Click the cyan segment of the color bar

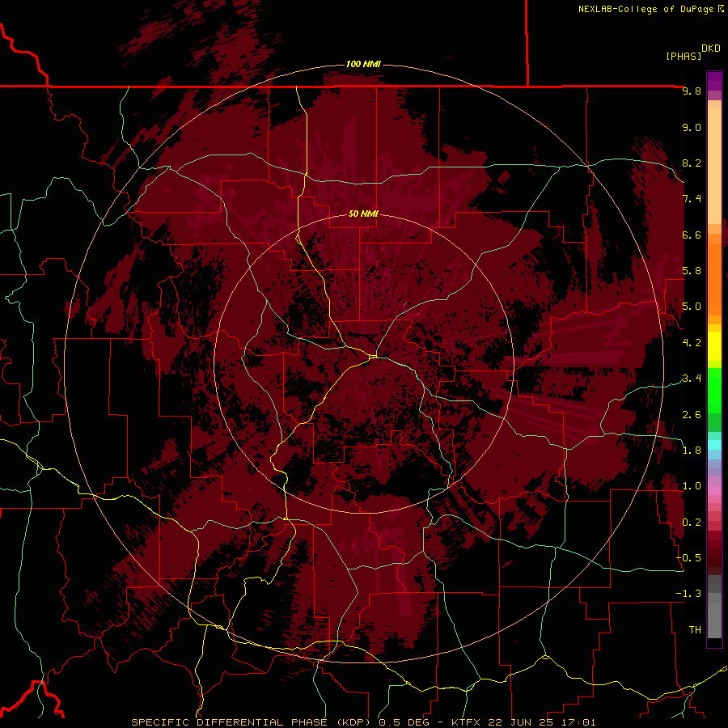click(x=714, y=445)
